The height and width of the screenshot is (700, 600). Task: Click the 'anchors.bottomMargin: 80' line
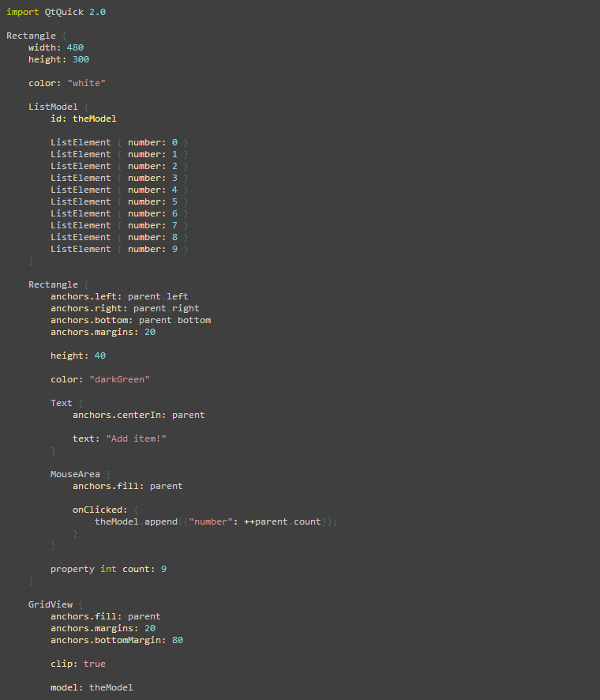[117, 640]
